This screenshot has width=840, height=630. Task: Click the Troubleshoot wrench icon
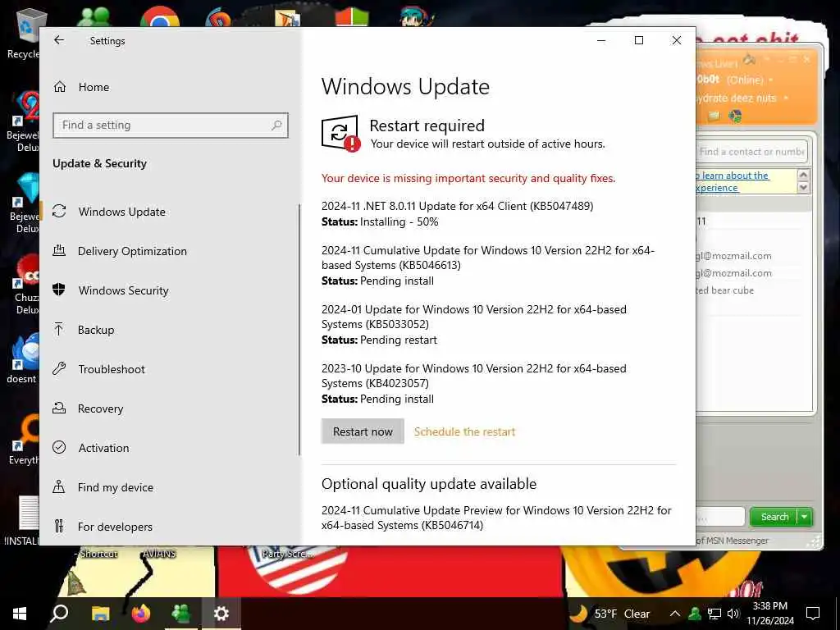pyautogui.click(x=59, y=368)
